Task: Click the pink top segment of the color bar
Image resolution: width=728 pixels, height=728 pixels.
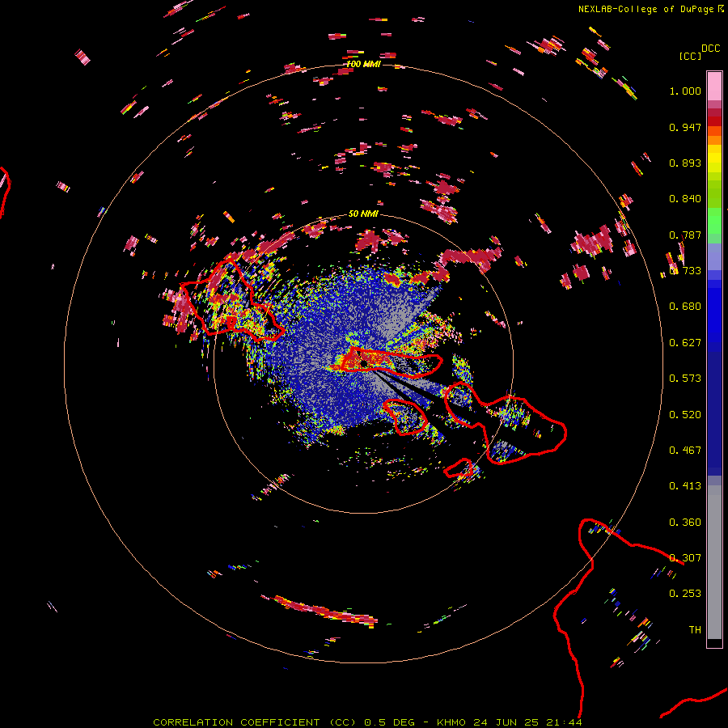Action: pos(714,86)
